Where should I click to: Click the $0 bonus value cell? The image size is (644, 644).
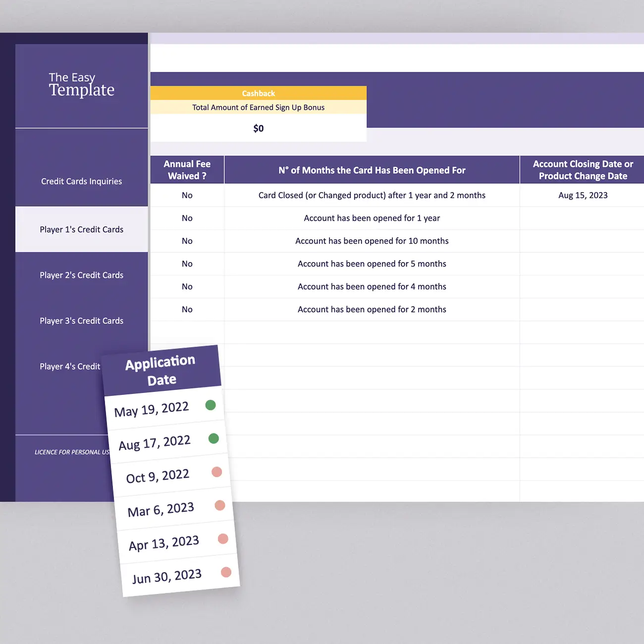coord(259,128)
